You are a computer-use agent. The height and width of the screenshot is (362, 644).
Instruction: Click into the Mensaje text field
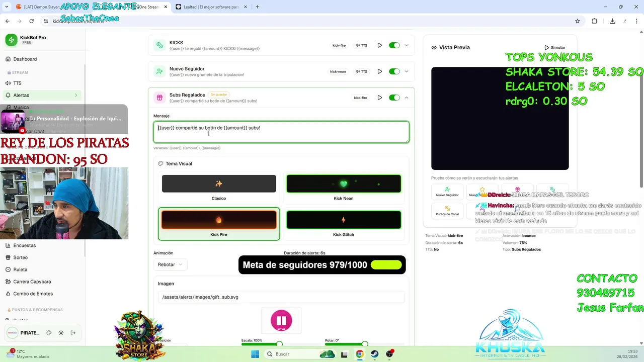(281, 132)
